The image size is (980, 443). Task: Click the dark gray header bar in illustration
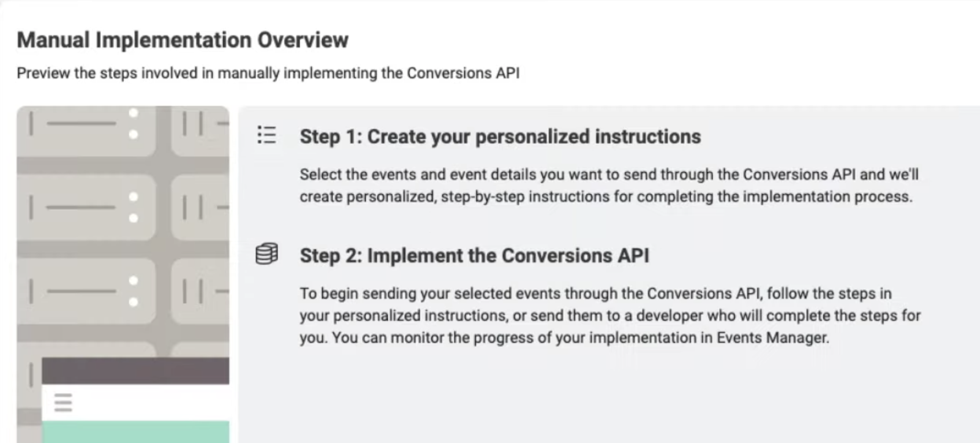[x=135, y=371]
